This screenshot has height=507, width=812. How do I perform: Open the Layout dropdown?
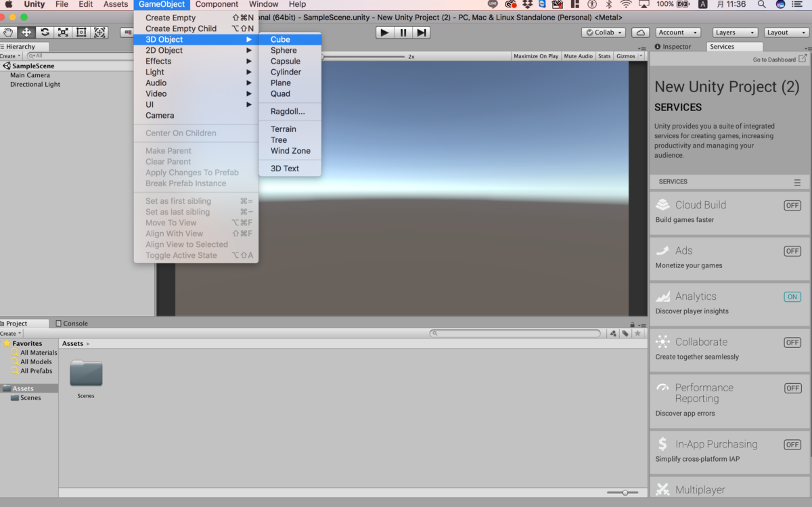tap(786, 32)
